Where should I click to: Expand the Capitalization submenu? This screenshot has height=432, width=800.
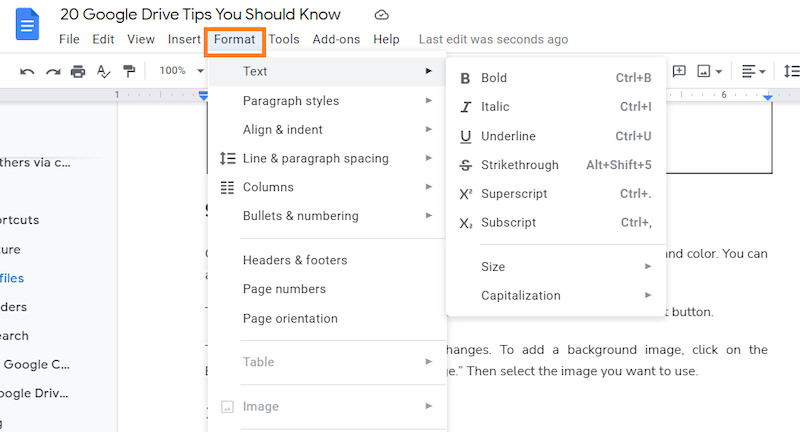point(556,295)
